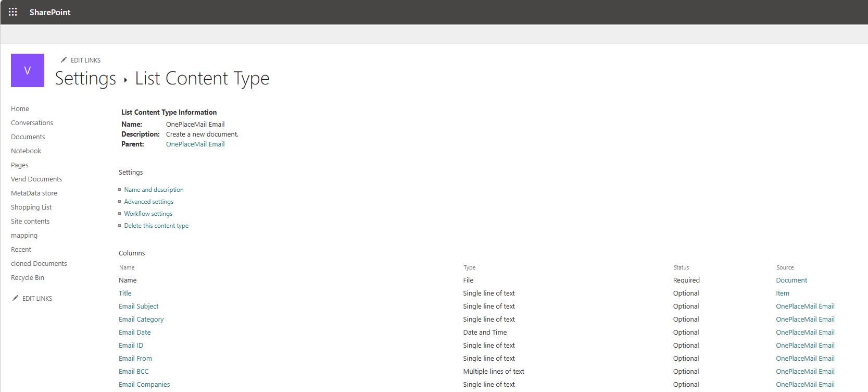Open the Email Date column
868x392 pixels.
[135, 333]
